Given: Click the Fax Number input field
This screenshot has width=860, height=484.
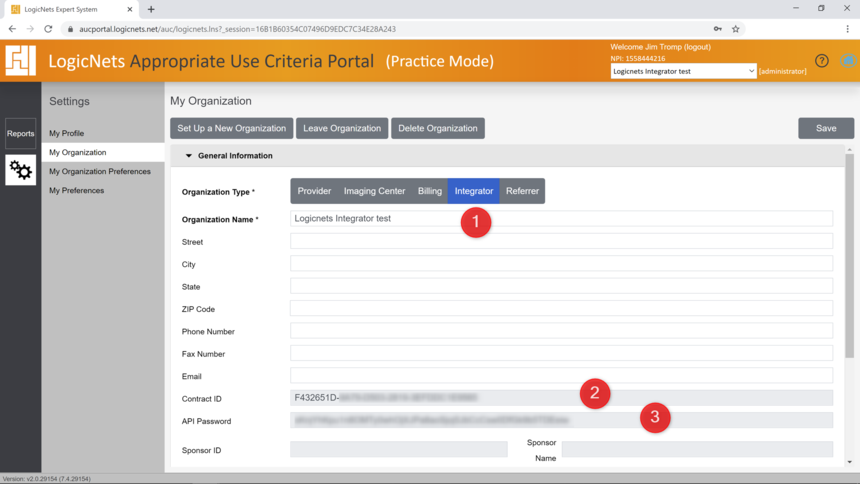Looking at the screenshot, I should point(562,353).
